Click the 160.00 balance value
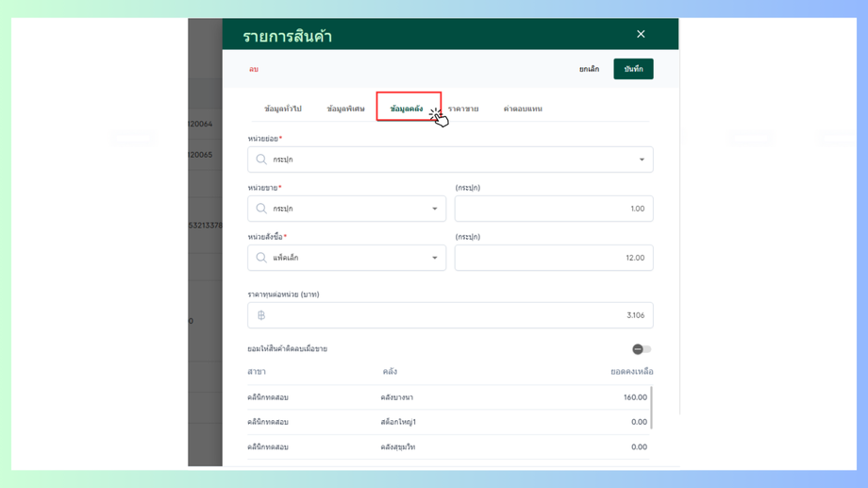The width and height of the screenshot is (868, 488). coord(635,397)
